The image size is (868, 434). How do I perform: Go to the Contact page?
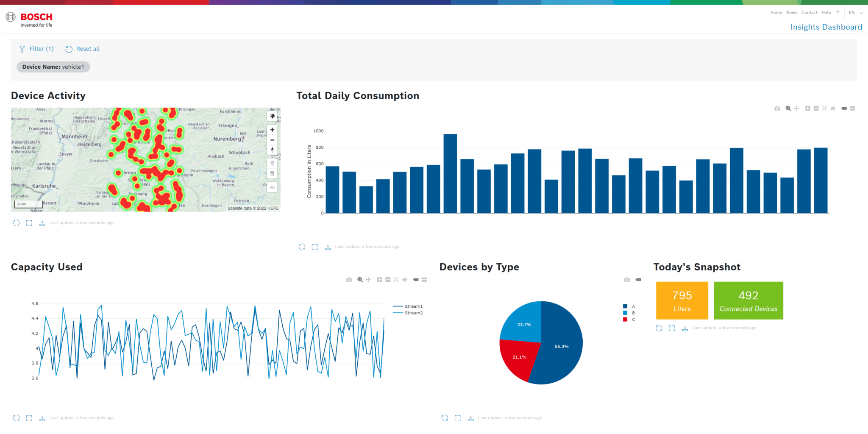pos(809,12)
